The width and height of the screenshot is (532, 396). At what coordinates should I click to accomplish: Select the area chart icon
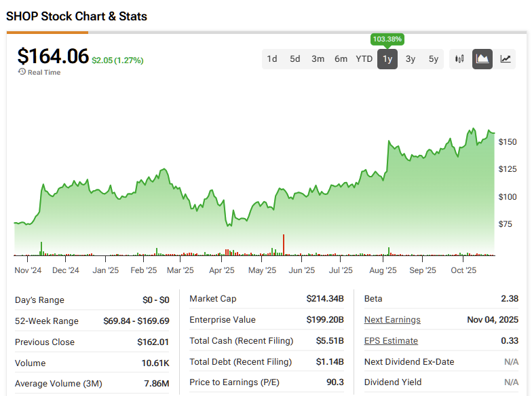click(x=482, y=59)
